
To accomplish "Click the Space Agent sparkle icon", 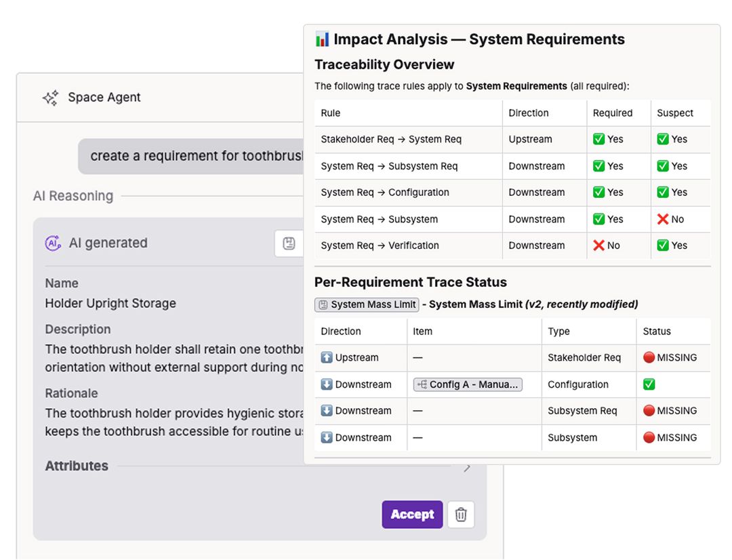I will [50, 98].
